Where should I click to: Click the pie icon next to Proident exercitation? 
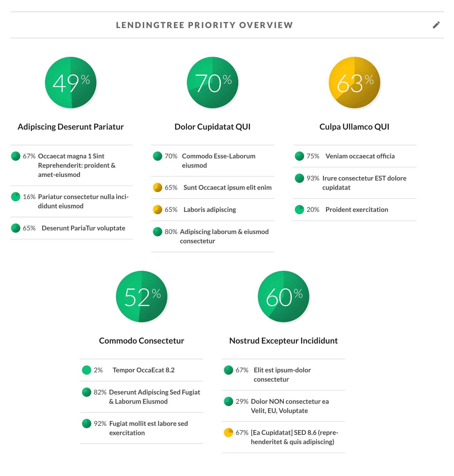[299, 210]
